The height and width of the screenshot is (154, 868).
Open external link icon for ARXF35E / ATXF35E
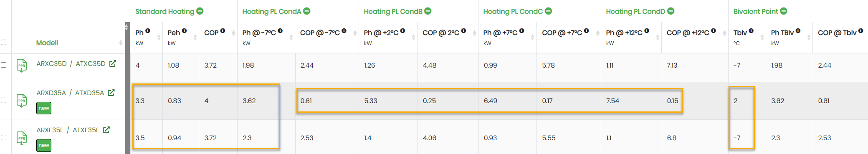[106, 130]
